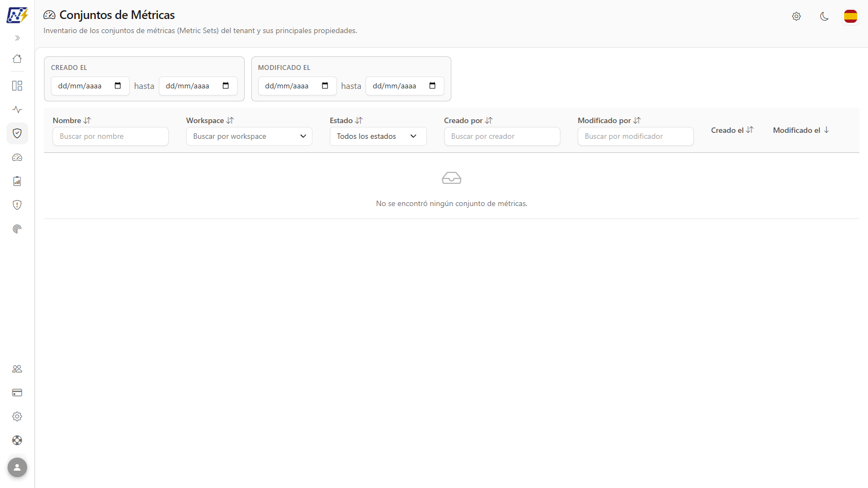
Task: Open the home icon in sidebar
Action: (17, 59)
